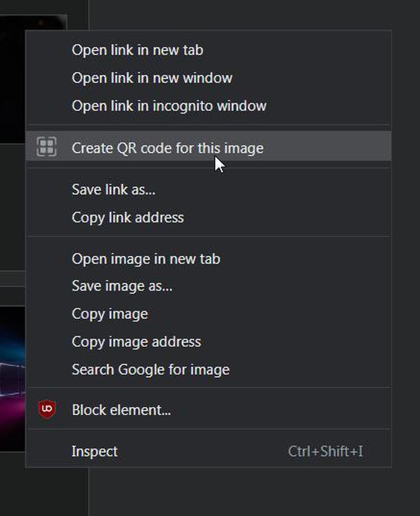The width and height of the screenshot is (420, 516).
Task: Open Inspect from context menu
Action: coord(95,452)
